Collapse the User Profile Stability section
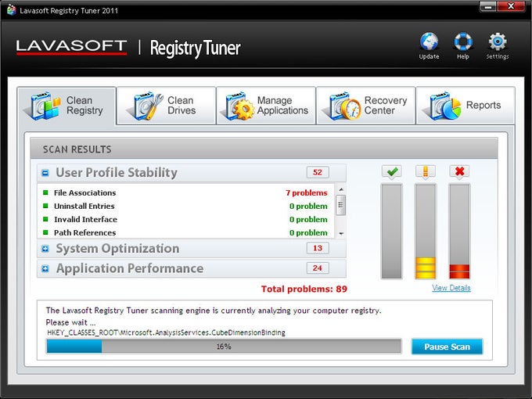 45,173
